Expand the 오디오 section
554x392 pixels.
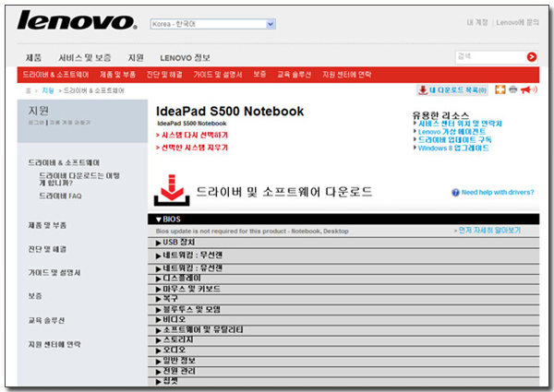tap(343, 350)
